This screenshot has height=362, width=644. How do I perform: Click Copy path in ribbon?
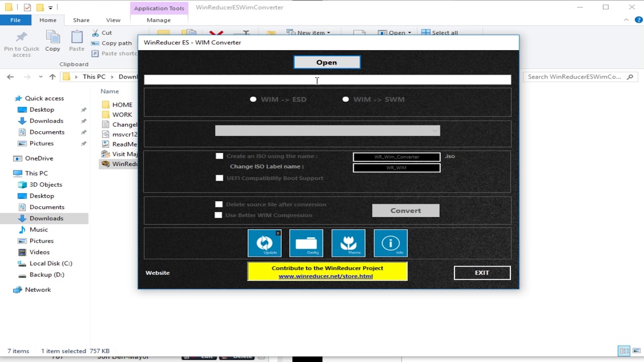[111, 43]
